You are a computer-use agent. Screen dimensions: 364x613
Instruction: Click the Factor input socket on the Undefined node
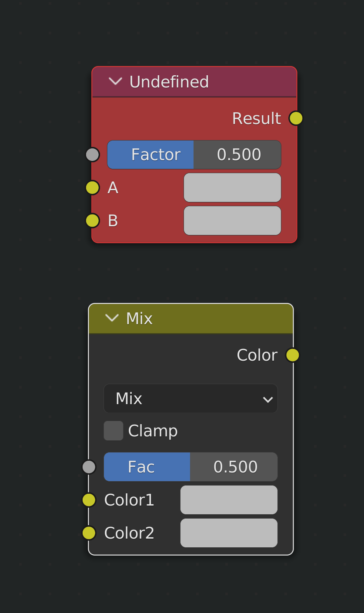point(92,154)
